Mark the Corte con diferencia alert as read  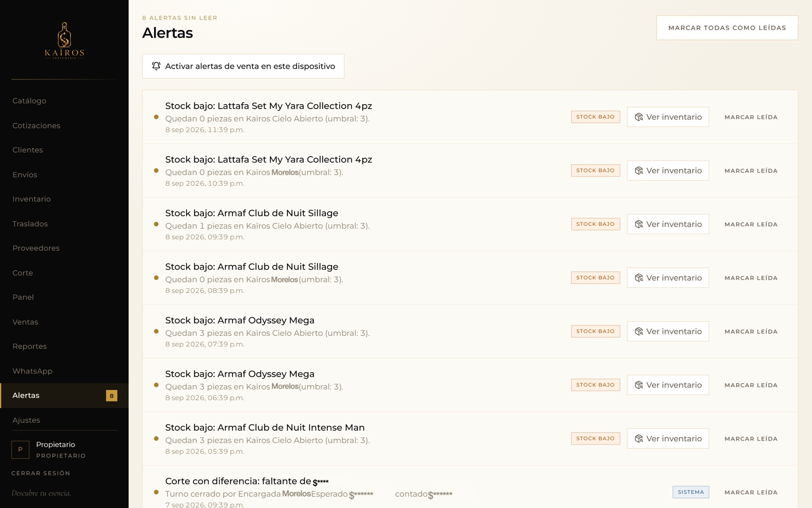tap(751, 492)
